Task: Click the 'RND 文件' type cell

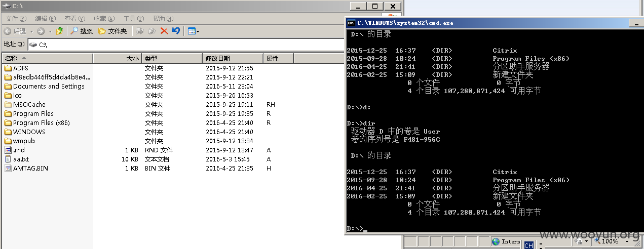Action: tap(159, 150)
